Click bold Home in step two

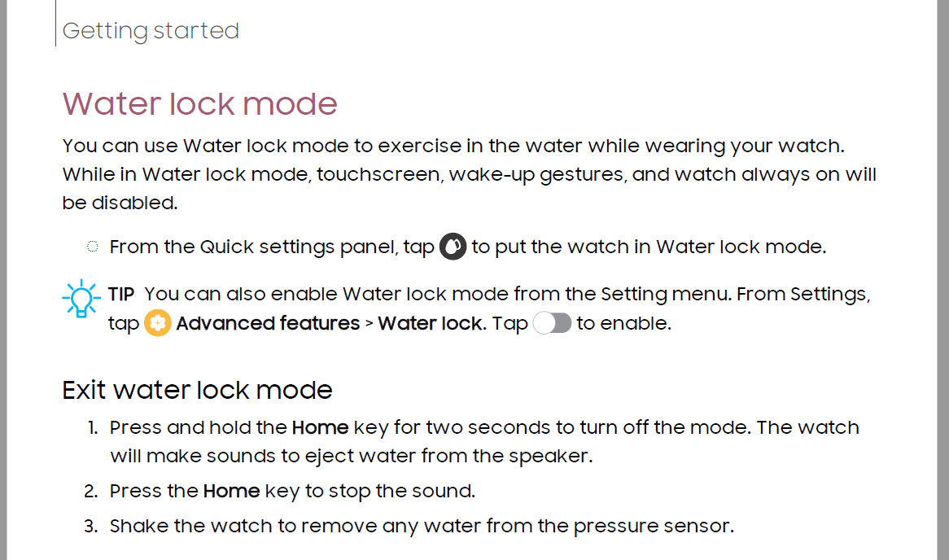click(231, 491)
